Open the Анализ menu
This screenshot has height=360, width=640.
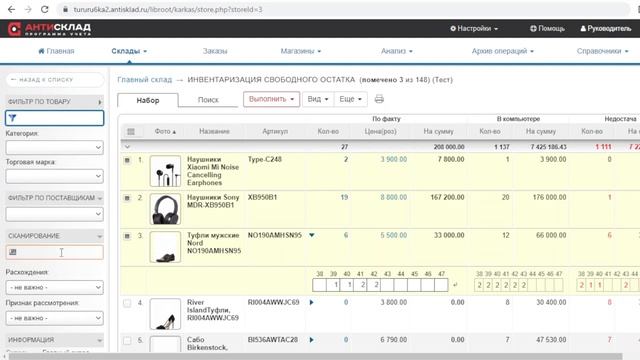point(397,51)
